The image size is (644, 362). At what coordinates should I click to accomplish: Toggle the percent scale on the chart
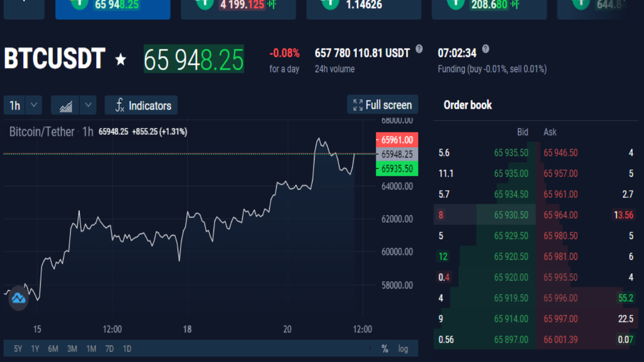(385, 349)
